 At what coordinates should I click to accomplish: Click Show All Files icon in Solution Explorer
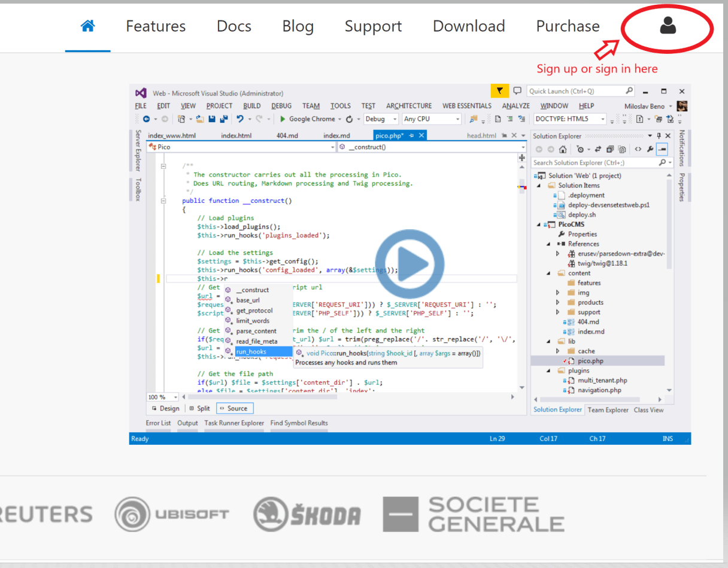tap(623, 150)
